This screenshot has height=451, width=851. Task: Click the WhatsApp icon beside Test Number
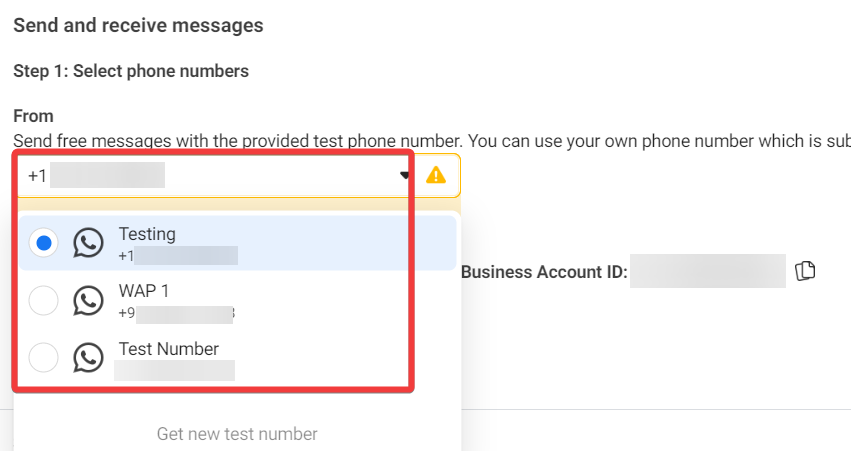[89, 358]
